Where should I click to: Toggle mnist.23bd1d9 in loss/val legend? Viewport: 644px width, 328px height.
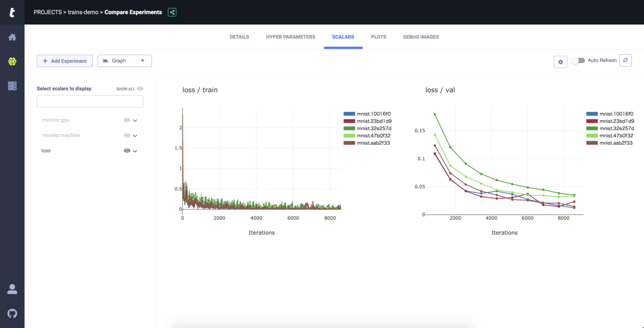(610, 121)
